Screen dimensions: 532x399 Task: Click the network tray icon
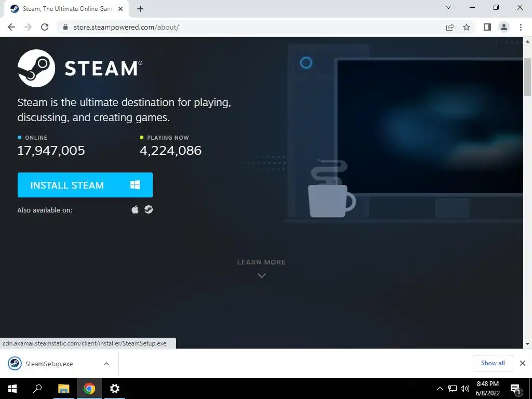pos(453,389)
